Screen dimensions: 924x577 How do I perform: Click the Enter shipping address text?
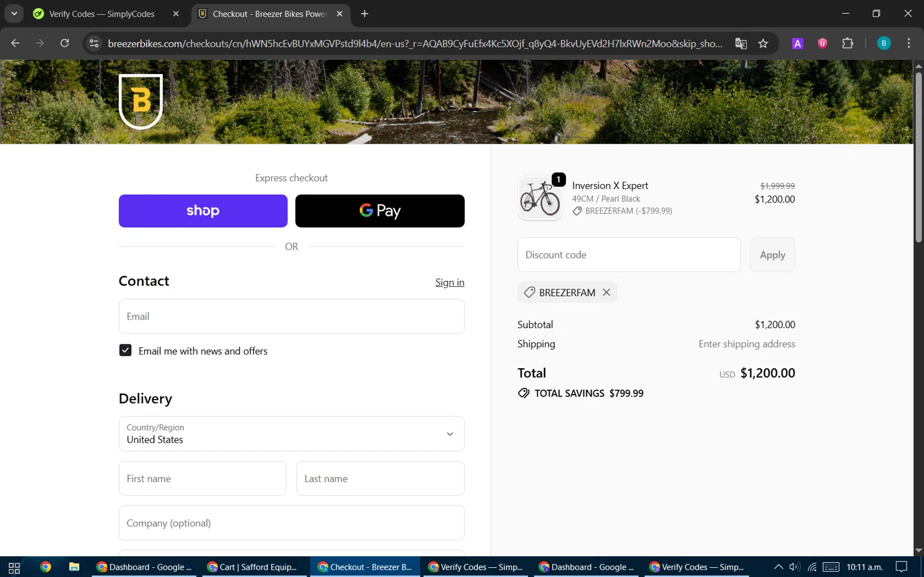(x=747, y=344)
